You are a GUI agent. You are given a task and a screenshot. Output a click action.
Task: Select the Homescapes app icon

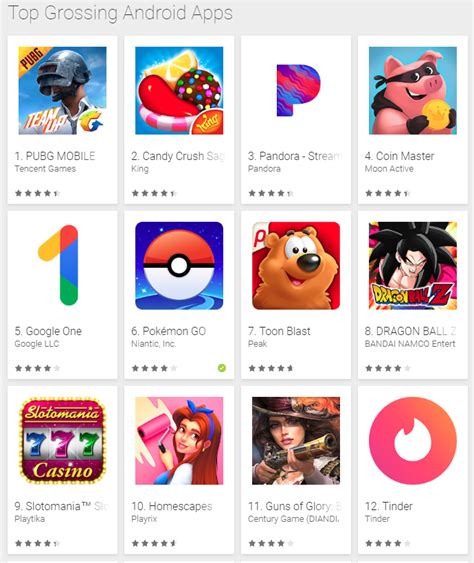click(179, 441)
